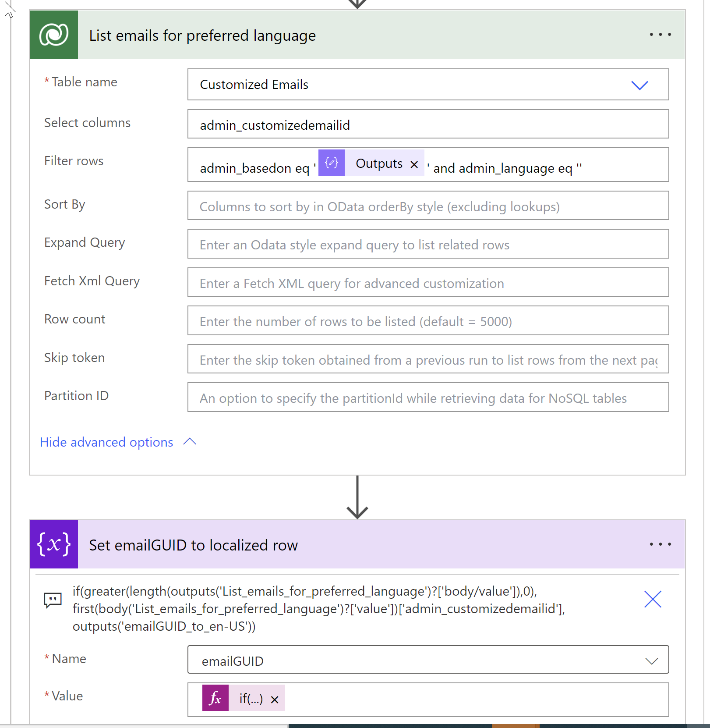Click the Hide advanced options link
The width and height of the screenshot is (710, 728).
(x=106, y=442)
